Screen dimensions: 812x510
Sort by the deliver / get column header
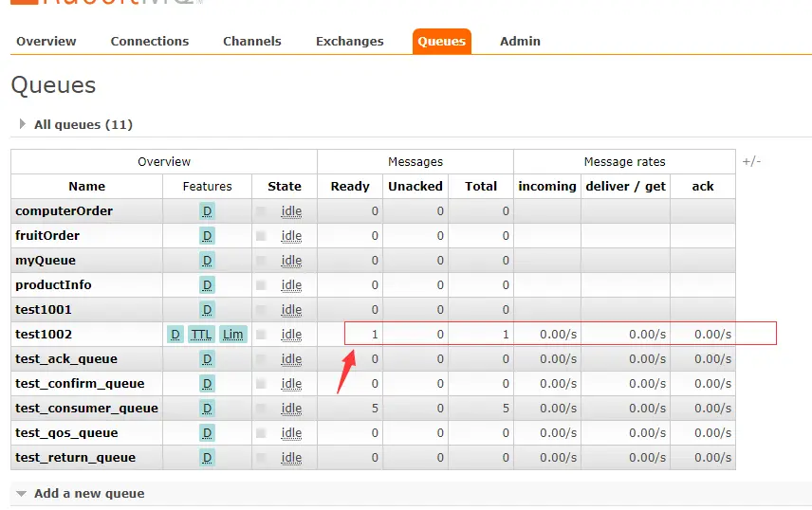click(x=625, y=187)
